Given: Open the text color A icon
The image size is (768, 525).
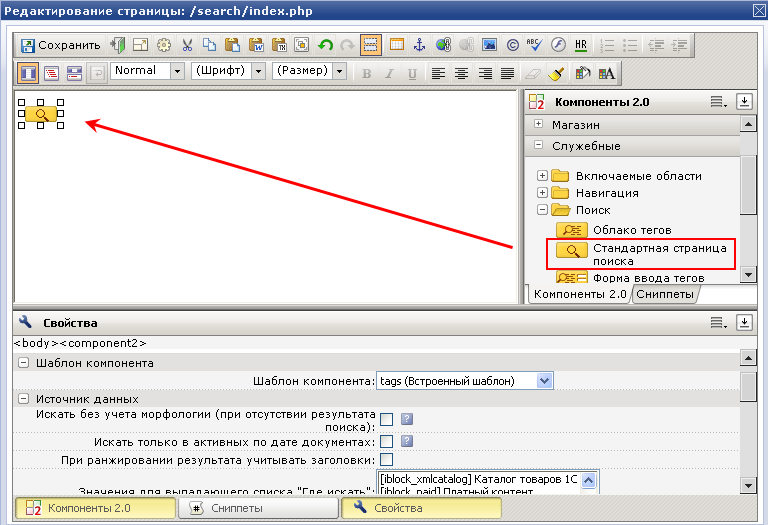Looking at the screenshot, I should 606,73.
